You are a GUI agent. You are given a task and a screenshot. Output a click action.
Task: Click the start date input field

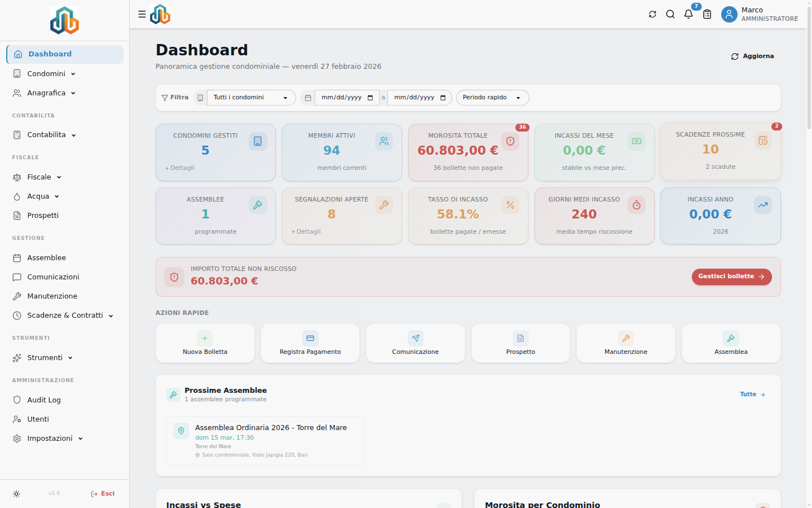click(x=347, y=98)
